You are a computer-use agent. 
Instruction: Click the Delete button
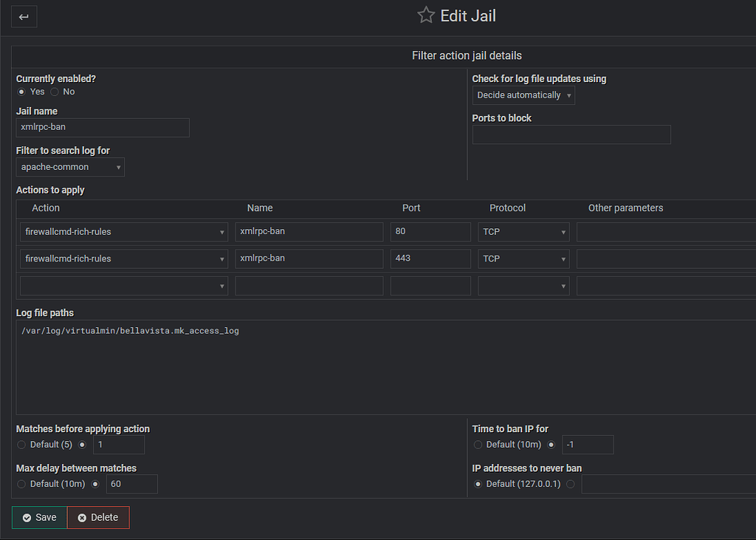coord(98,517)
